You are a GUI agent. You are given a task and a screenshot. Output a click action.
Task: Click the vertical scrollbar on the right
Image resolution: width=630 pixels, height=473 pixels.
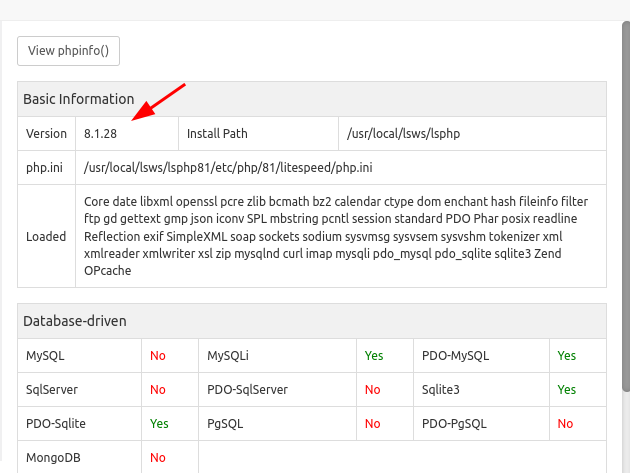coord(626,200)
